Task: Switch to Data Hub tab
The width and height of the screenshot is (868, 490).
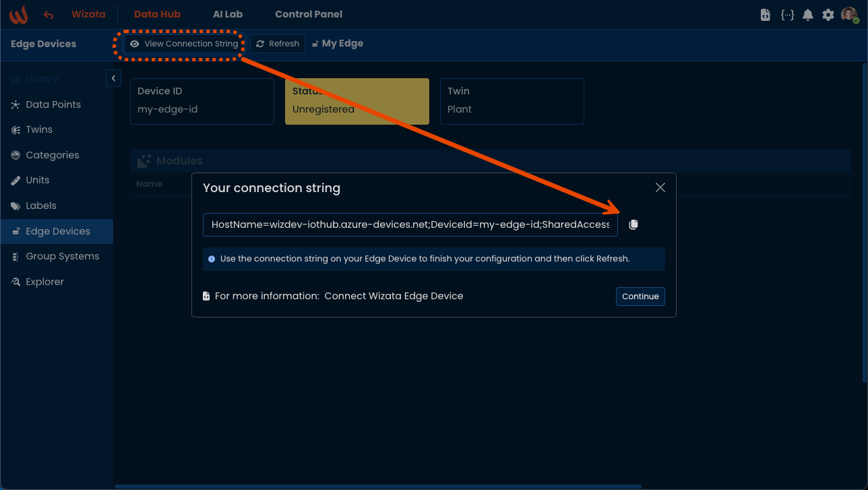Action: (x=157, y=14)
